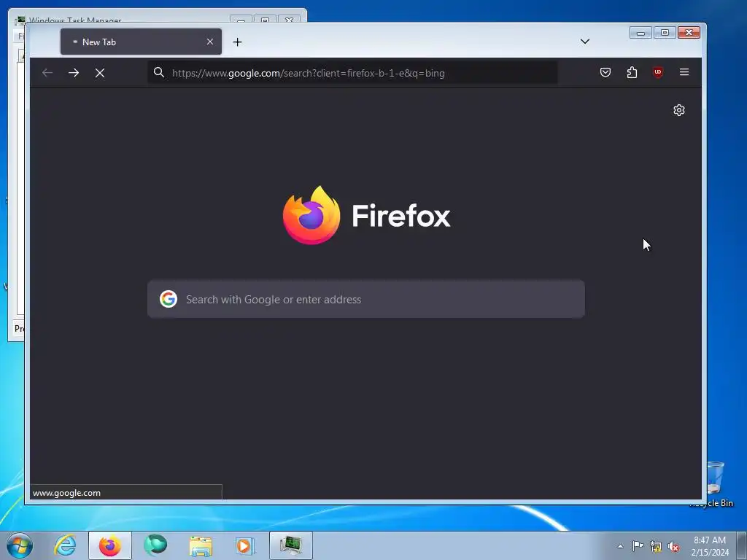Go forward with the Firefox forward arrow
Viewport: 747px width, 560px height.
74,73
